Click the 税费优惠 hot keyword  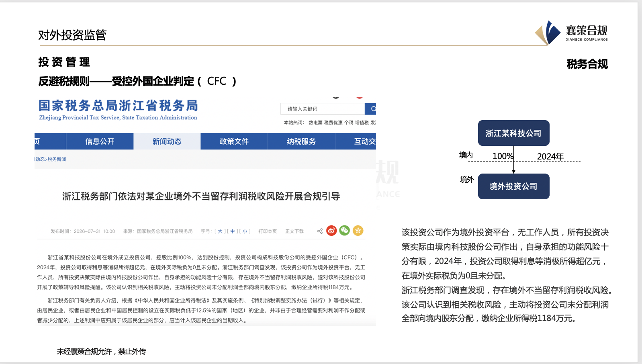[333, 123]
